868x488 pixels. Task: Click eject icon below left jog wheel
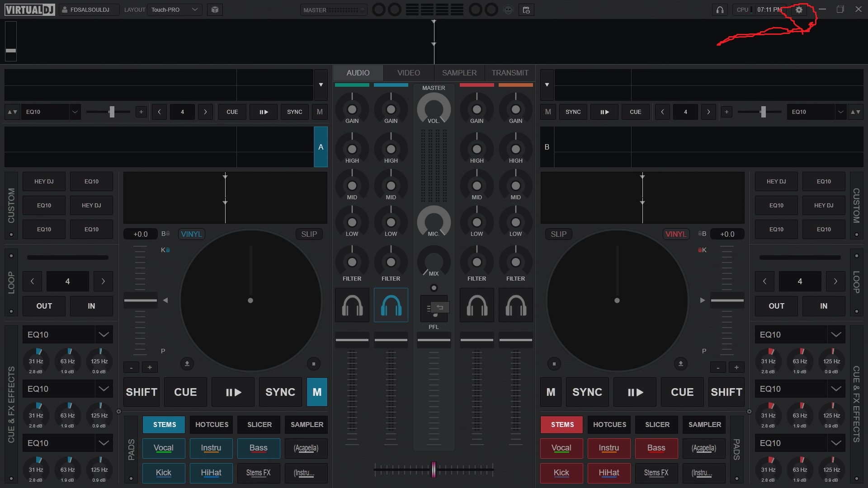187,363
